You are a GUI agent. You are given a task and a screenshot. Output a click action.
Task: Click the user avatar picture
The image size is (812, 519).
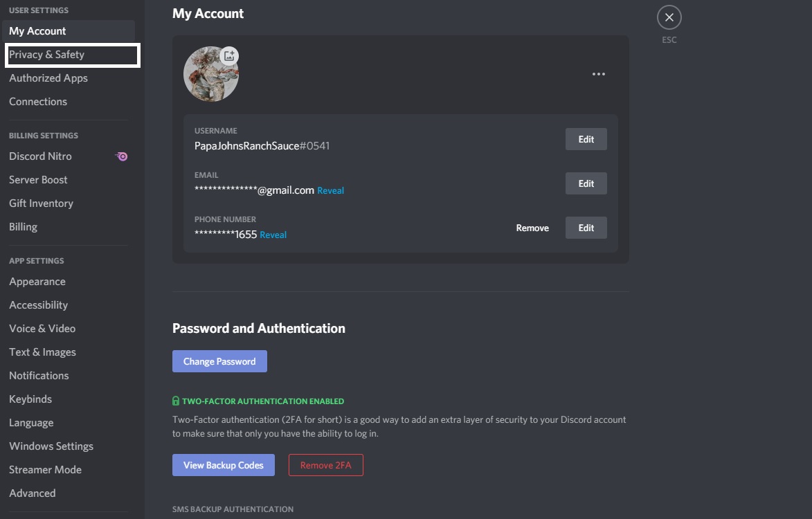pos(210,74)
